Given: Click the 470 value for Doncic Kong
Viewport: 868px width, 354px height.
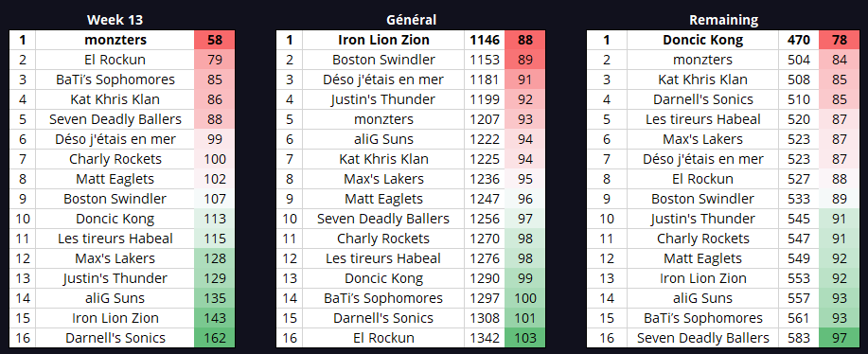Looking at the screenshot, I should 798,40.
